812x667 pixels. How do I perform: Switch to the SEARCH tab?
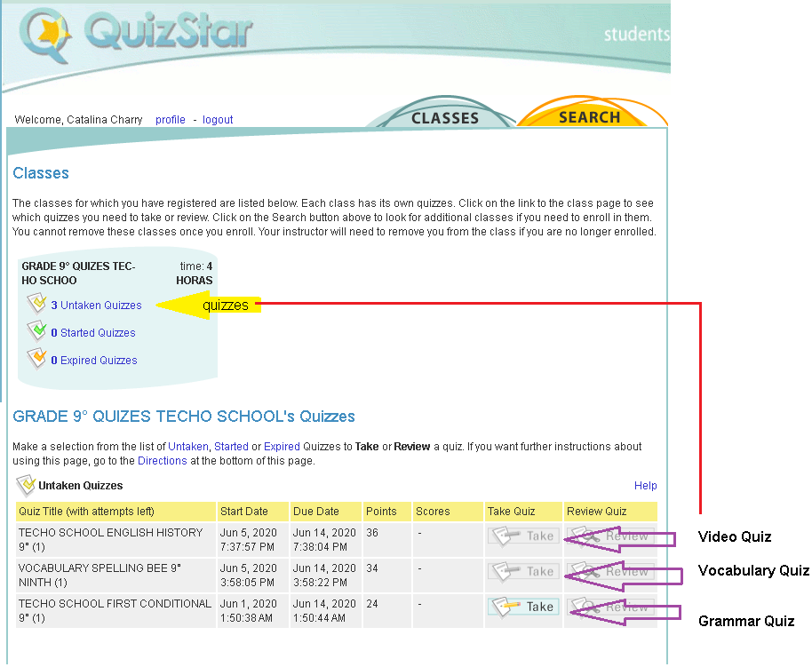[589, 117]
